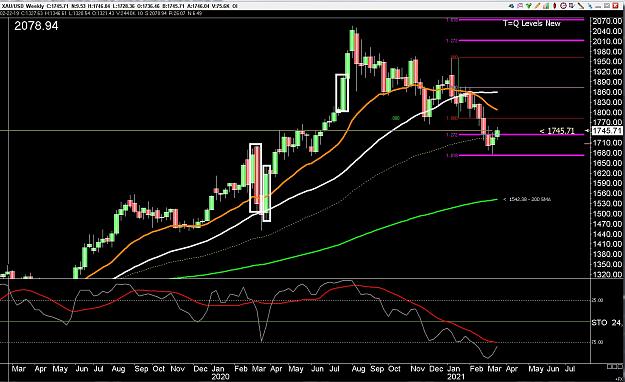Minimize the chart window

[598, 7]
